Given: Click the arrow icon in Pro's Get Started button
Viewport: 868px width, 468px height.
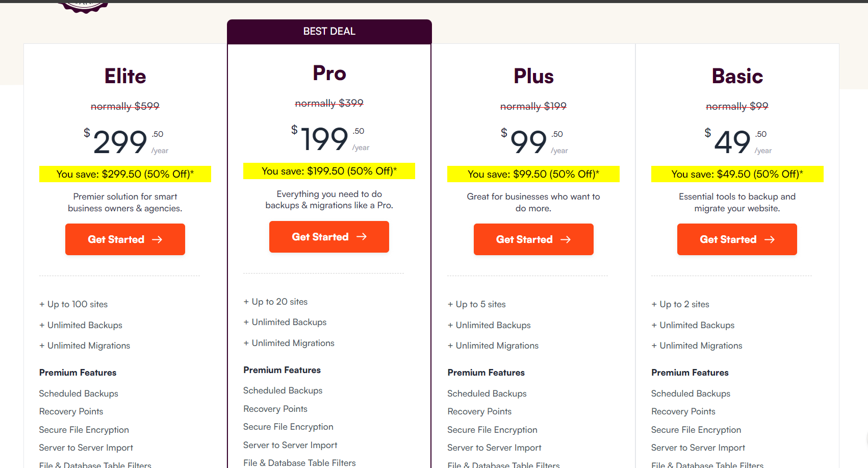Looking at the screenshot, I should [362, 237].
